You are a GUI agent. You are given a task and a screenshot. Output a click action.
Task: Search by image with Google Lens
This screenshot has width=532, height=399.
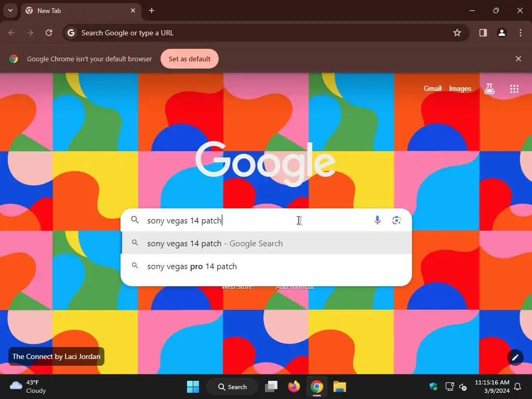396,220
